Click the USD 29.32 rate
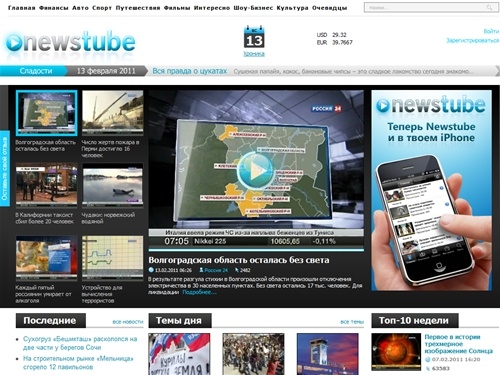 click(332, 35)
